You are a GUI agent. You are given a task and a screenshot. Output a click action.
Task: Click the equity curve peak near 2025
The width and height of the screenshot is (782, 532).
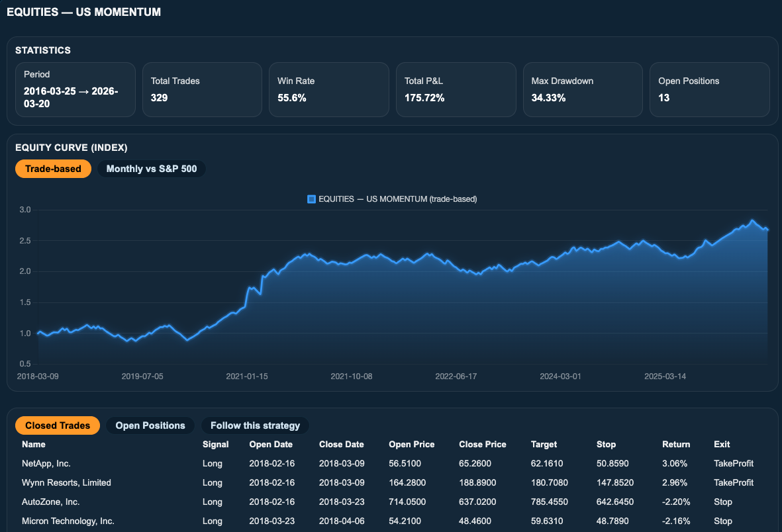752,220
